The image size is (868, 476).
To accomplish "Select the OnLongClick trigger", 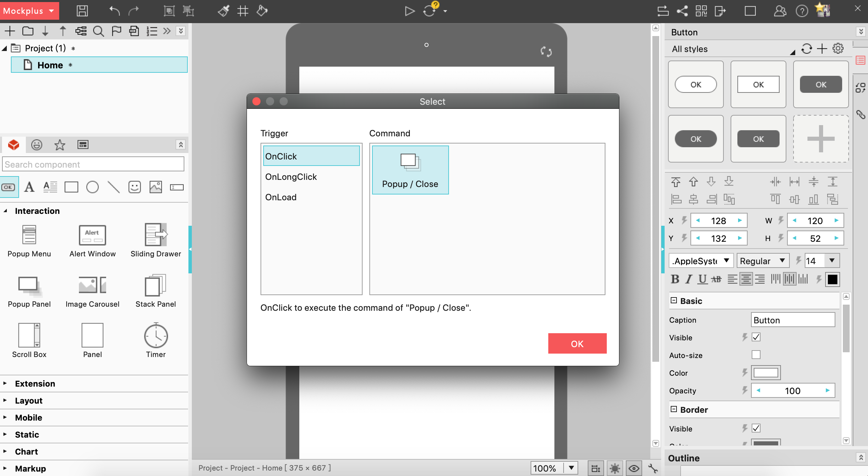I will (291, 177).
